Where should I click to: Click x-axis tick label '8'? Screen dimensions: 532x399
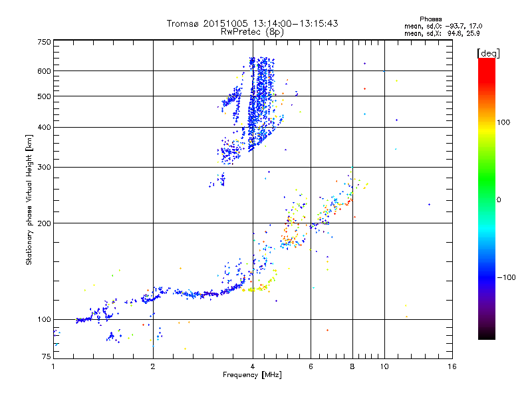point(352,366)
